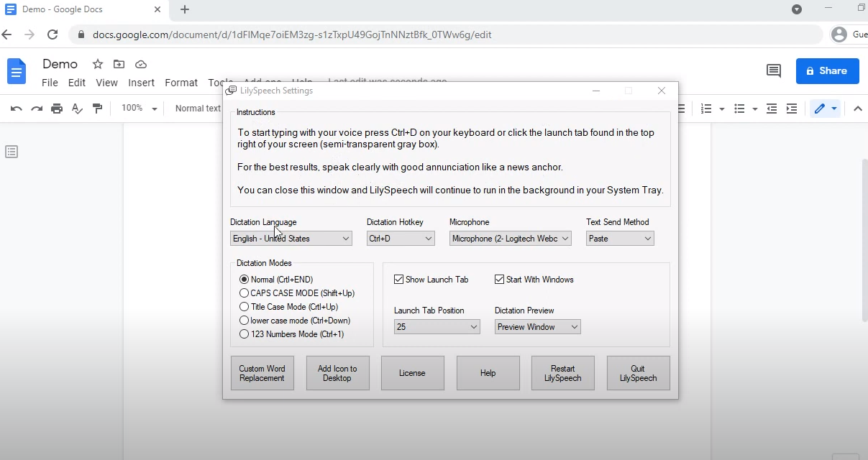Screen dimensions: 868x460
Task: Open the Microphone selection dropdown
Action: tap(511, 239)
